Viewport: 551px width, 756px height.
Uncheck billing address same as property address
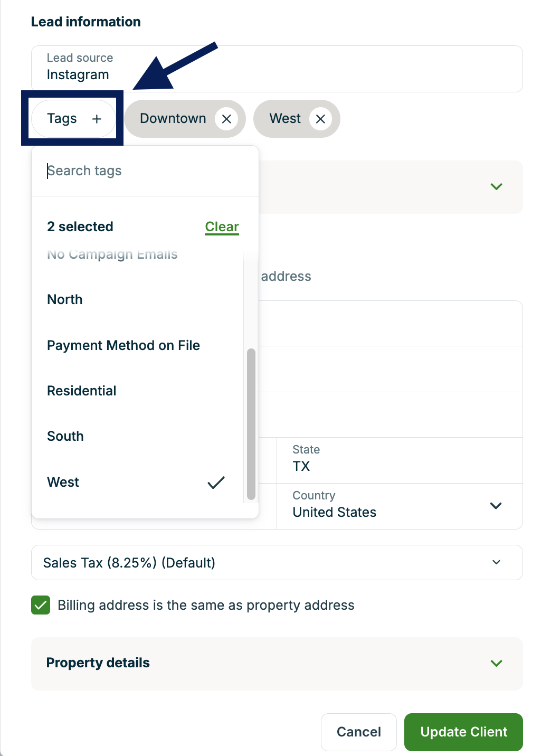point(41,605)
